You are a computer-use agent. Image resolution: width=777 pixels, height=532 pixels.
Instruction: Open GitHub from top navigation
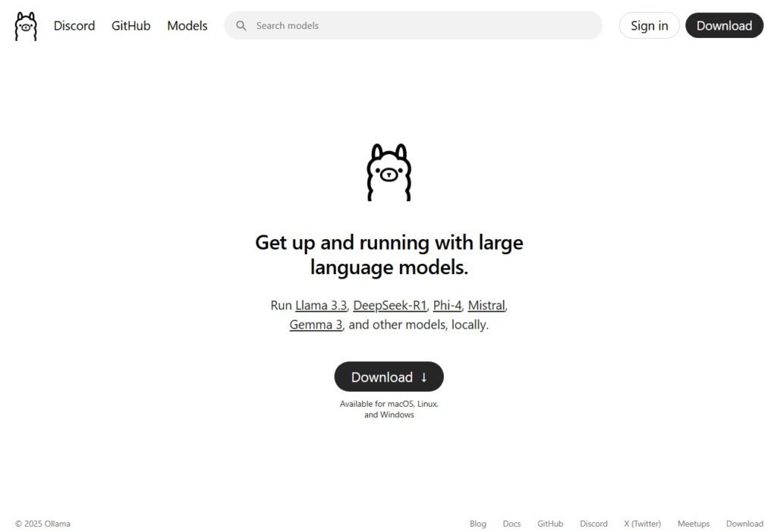point(131,25)
